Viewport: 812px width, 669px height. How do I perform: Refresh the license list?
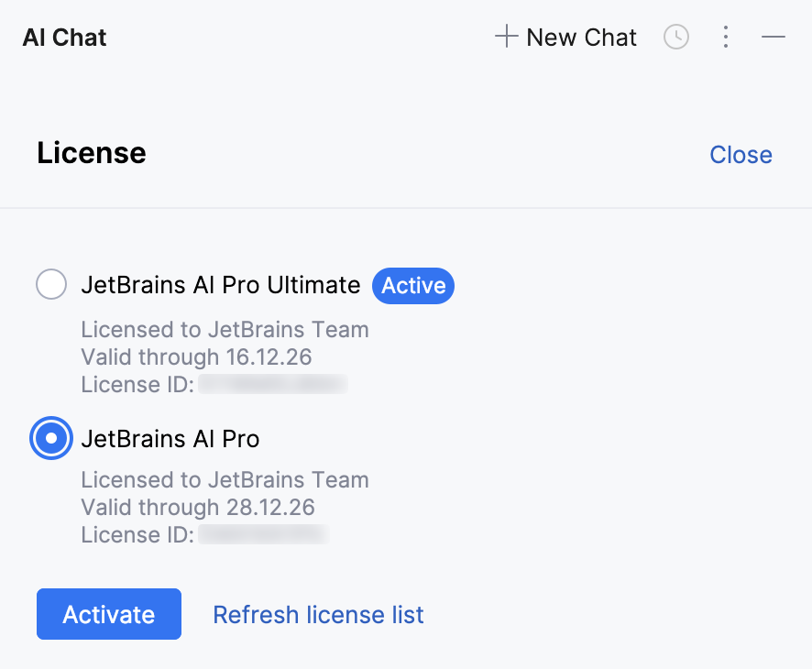[x=318, y=614]
